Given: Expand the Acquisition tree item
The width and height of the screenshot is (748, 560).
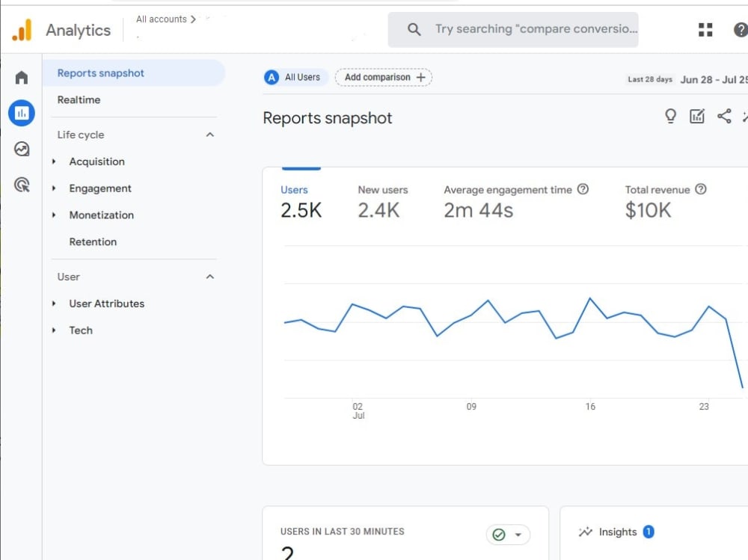Looking at the screenshot, I should pos(54,161).
